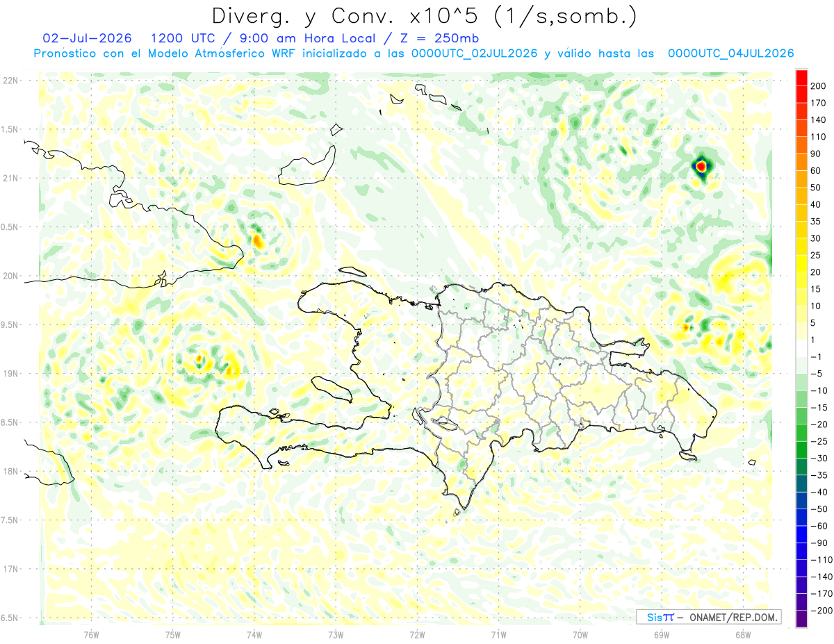Click the positive "20" color scale value
Viewport: 834px width, 644px height.
click(817, 272)
